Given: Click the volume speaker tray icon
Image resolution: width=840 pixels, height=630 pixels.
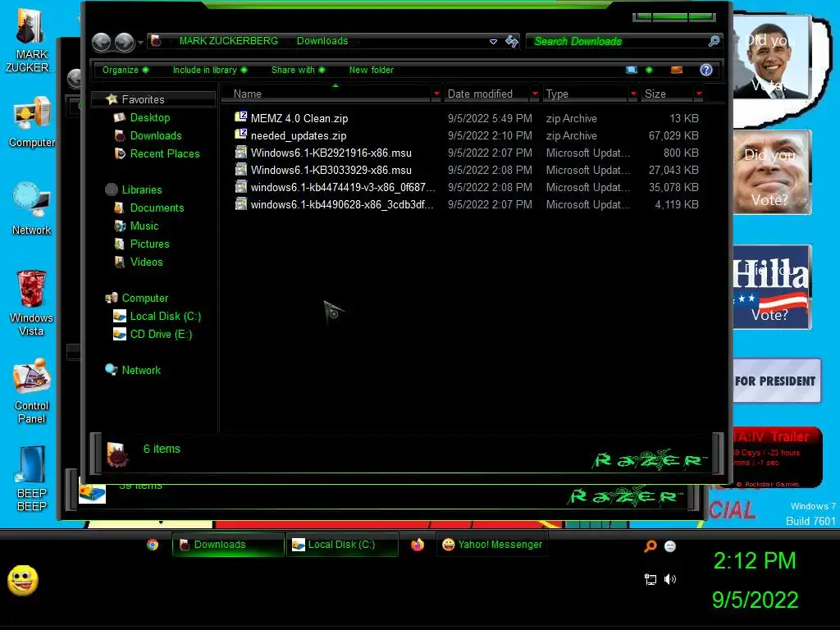Looking at the screenshot, I should coord(670,579).
